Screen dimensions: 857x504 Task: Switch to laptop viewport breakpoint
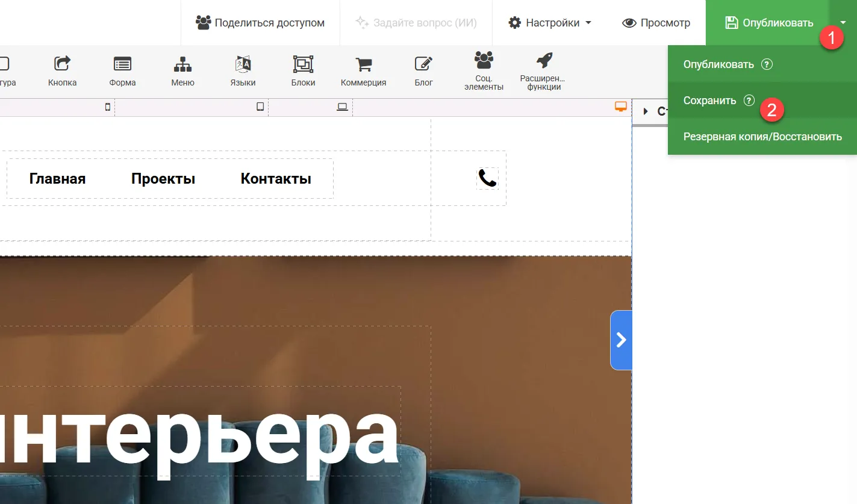(342, 107)
